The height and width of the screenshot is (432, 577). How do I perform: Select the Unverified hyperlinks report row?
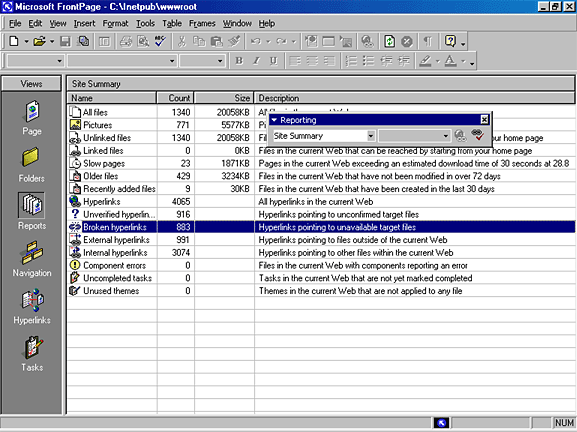(x=321, y=214)
